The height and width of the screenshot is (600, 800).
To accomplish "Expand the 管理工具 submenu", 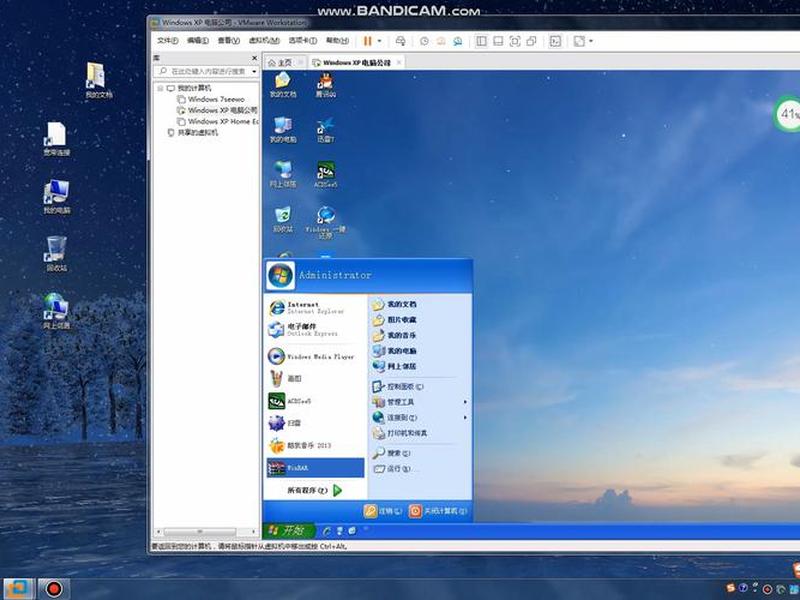I will click(x=418, y=402).
